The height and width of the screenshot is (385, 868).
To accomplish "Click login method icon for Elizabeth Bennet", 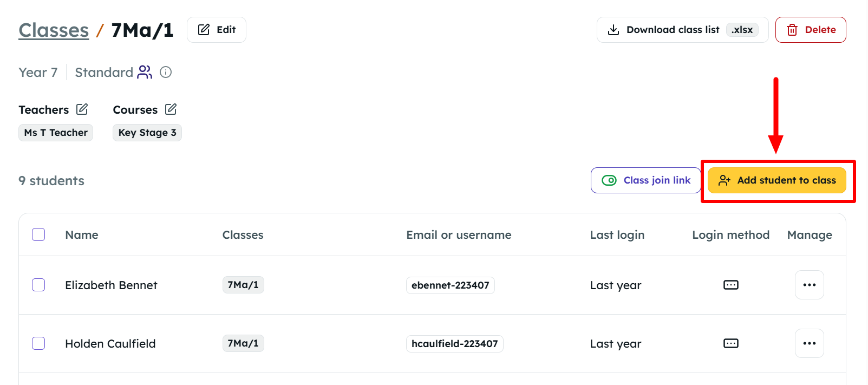I will click(x=730, y=285).
